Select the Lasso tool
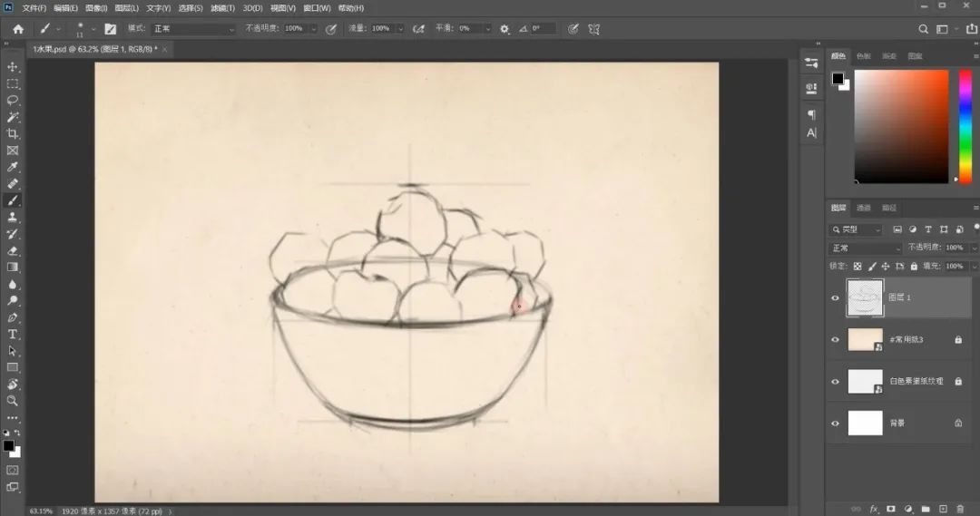This screenshot has width=980, height=516. (13, 101)
